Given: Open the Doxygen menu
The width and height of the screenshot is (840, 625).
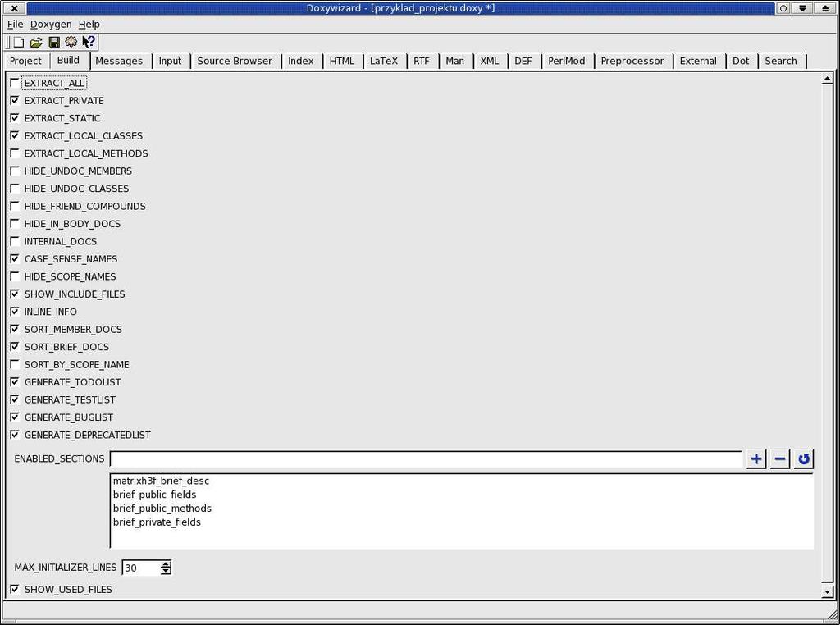Looking at the screenshot, I should tap(51, 24).
